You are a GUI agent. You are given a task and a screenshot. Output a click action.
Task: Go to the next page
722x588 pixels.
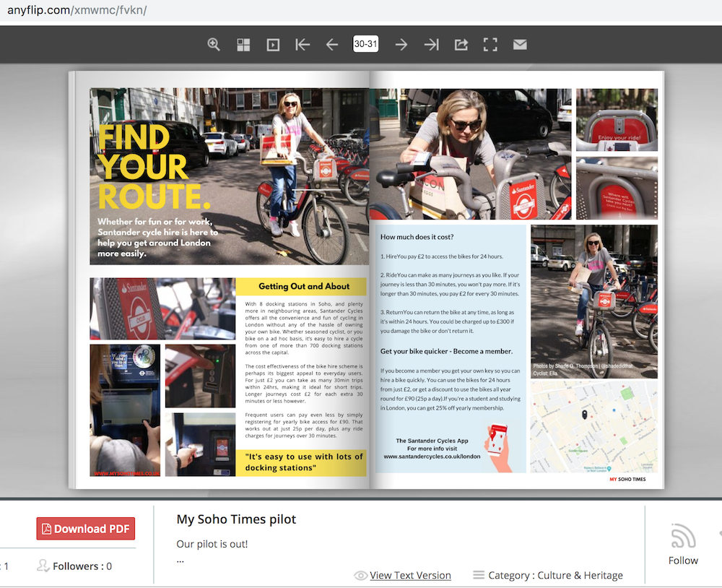pos(401,45)
